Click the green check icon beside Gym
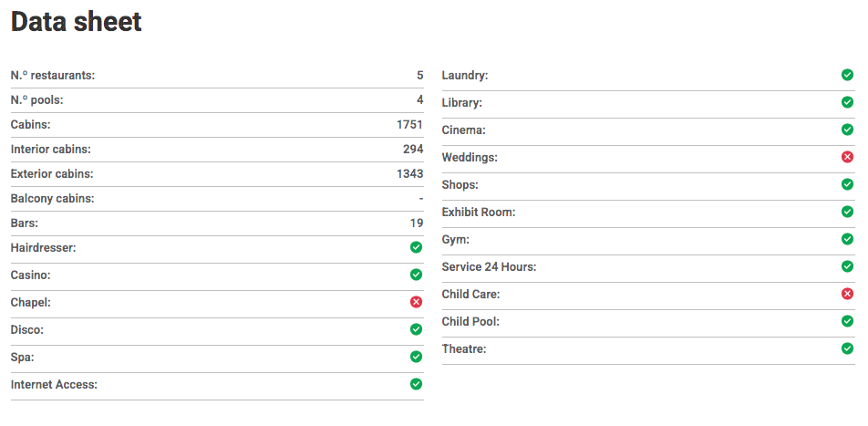Image resolution: width=868 pixels, height=426 pixels. (847, 239)
